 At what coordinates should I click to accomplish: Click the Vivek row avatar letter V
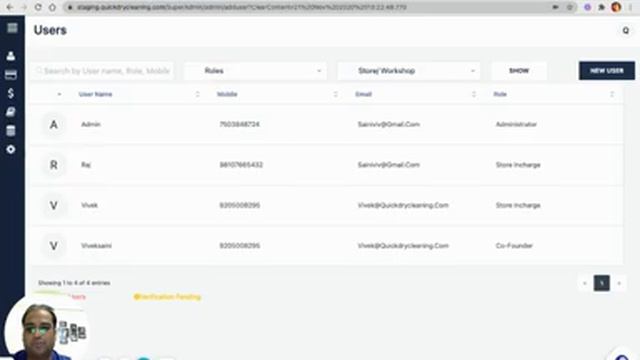[x=53, y=205]
